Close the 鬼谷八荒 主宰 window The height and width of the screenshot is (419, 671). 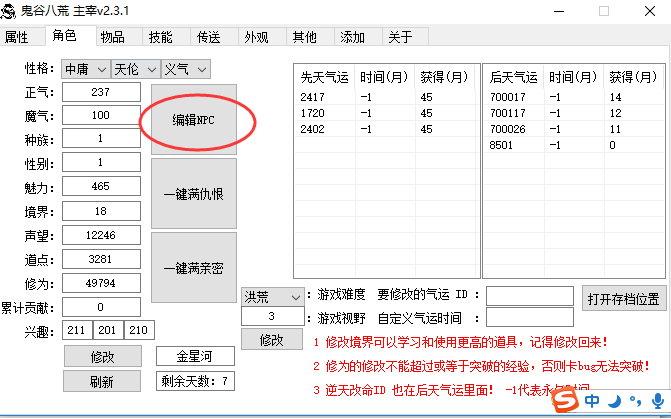(650, 11)
